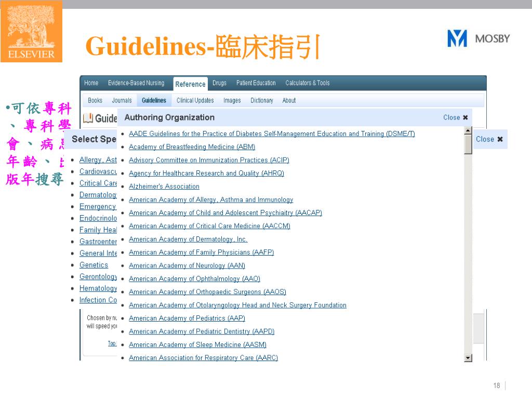Screen dimensions: 532x399
Task: Click the organization list scrollbar thumb
Action: [x=468, y=144]
